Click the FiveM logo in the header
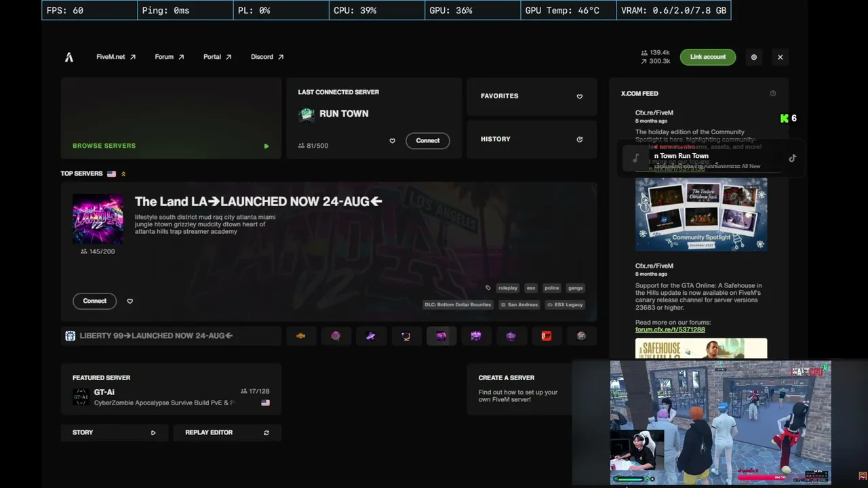The width and height of the screenshot is (868, 488). [x=68, y=57]
